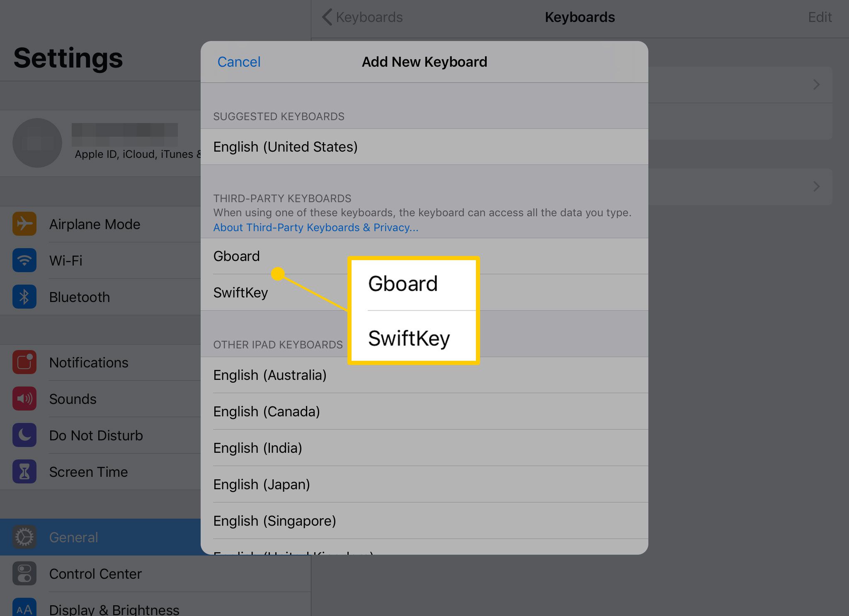Open the Bluetooth settings row

pos(100,297)
